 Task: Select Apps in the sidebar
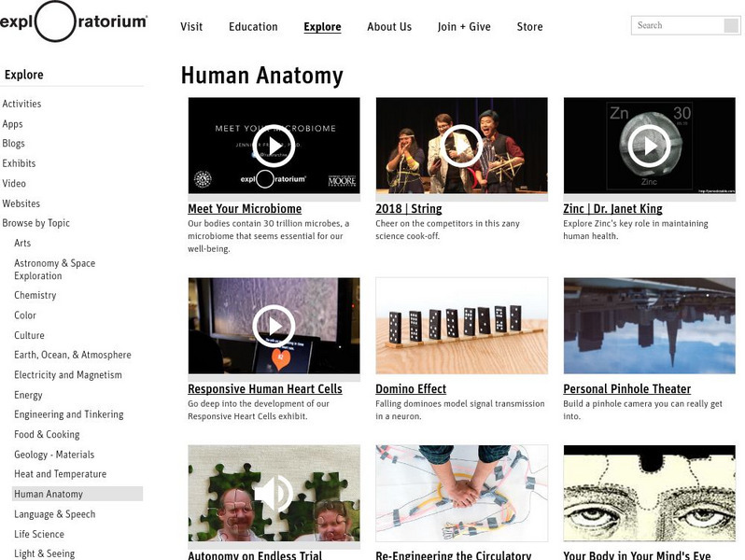[x=12, y=124]
